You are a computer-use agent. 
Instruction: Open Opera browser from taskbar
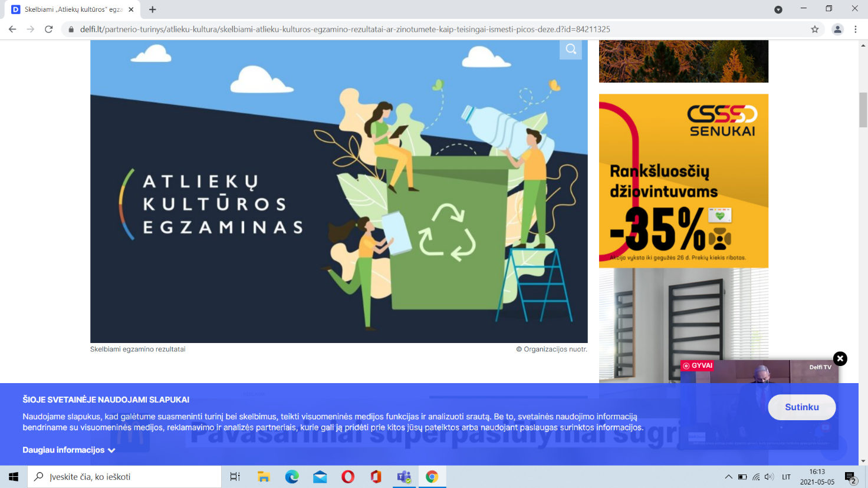pos(348,477)
